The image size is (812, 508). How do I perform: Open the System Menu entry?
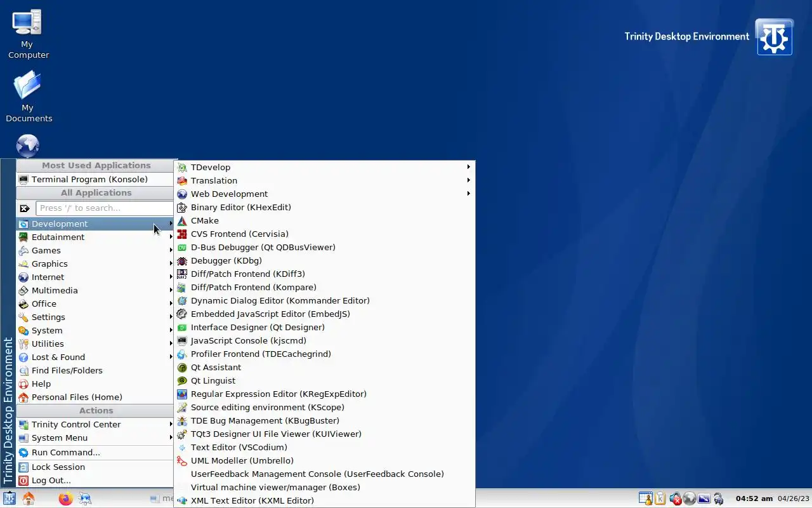(95, 438)
